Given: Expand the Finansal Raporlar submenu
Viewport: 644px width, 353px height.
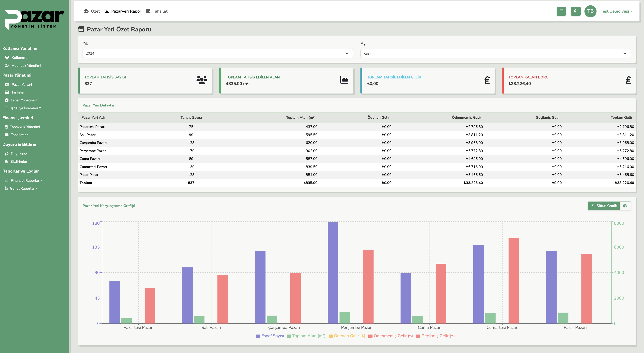Looking at the screenshot, I should pyautogui.click(x=26, y=180).
